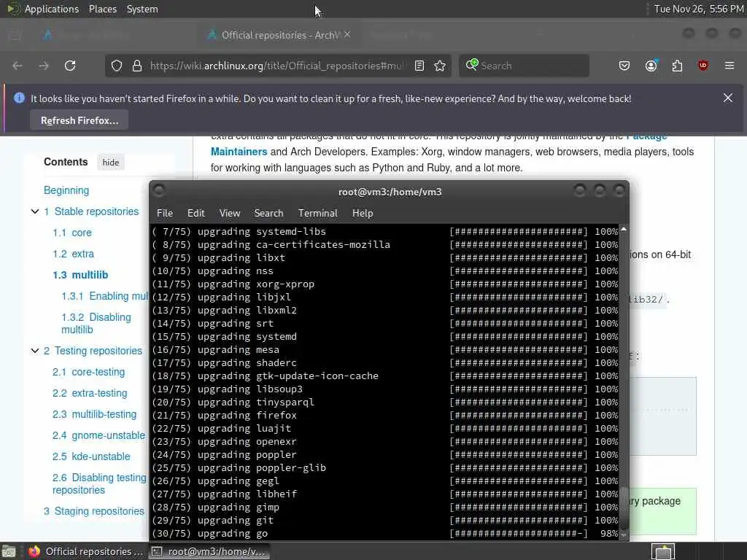Image resolution: width=747 pixels, height=560 pixels.
Task: Click terminal title root@vm3:/home/vm3
Action: coord(390,192)
